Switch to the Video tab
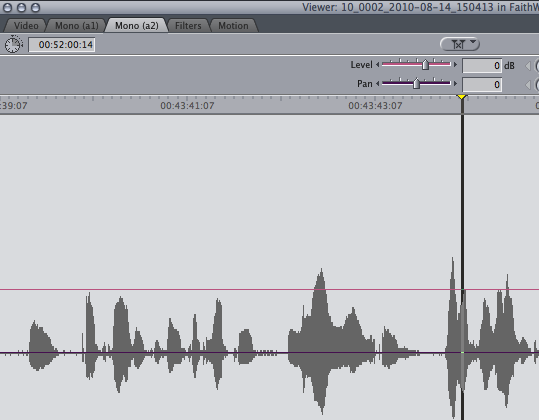 click(26, 26)
